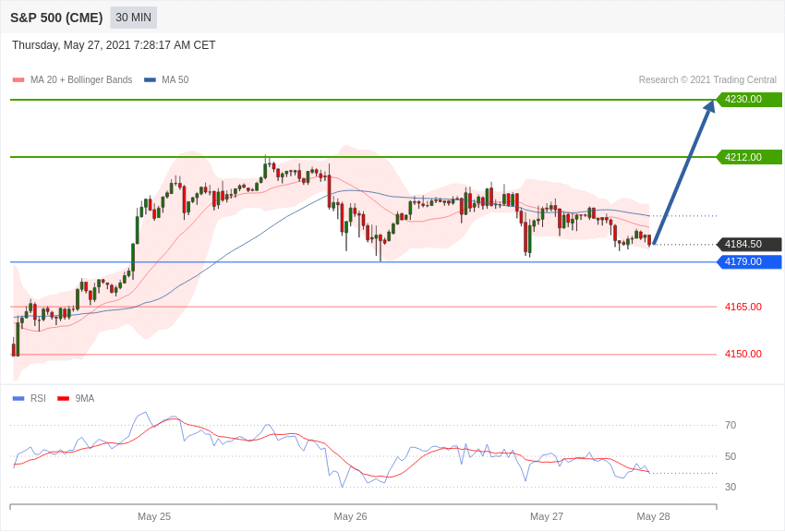Click the S&P 500 (CME) title

pos(56,18)
